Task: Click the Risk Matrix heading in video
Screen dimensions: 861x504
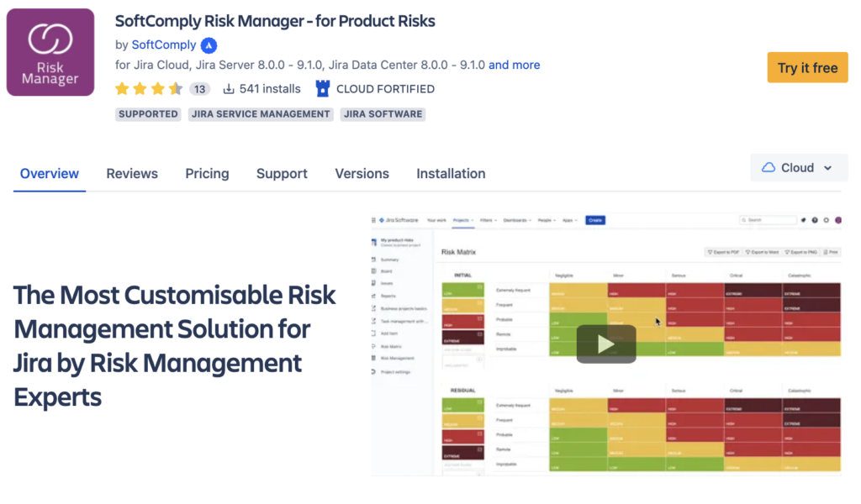Action: 458,252
